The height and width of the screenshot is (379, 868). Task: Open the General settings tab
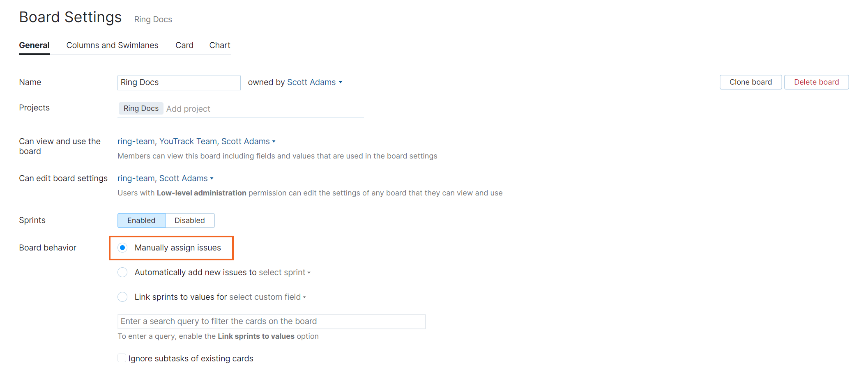34,45
